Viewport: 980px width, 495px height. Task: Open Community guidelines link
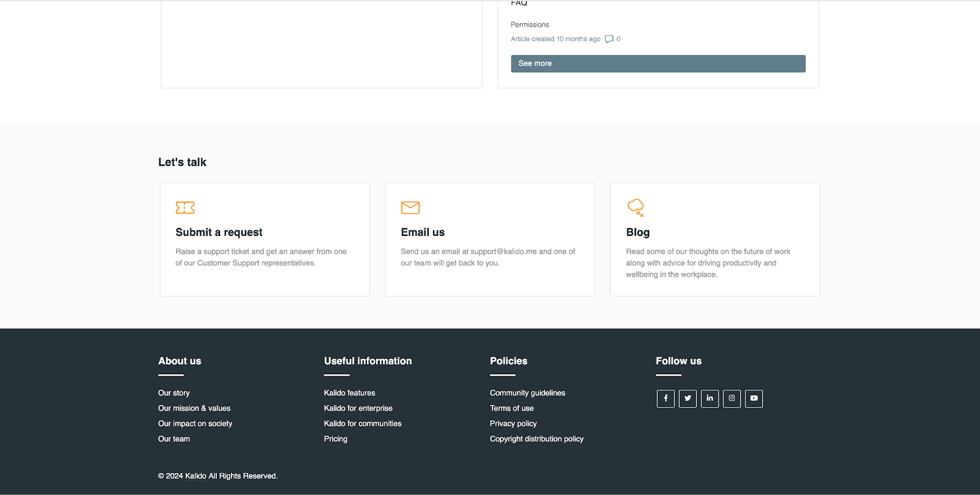[527, 393]
